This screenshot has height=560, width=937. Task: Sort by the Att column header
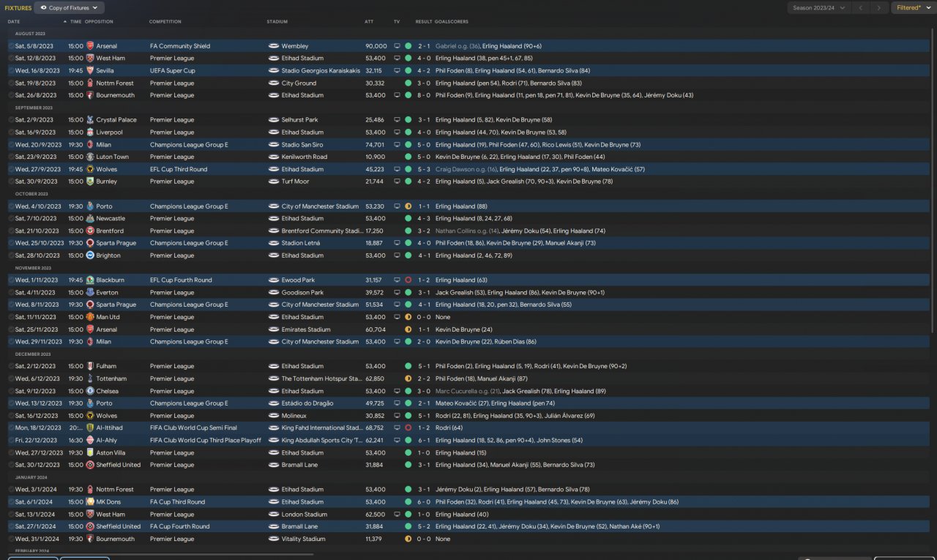tap(369, 22)
